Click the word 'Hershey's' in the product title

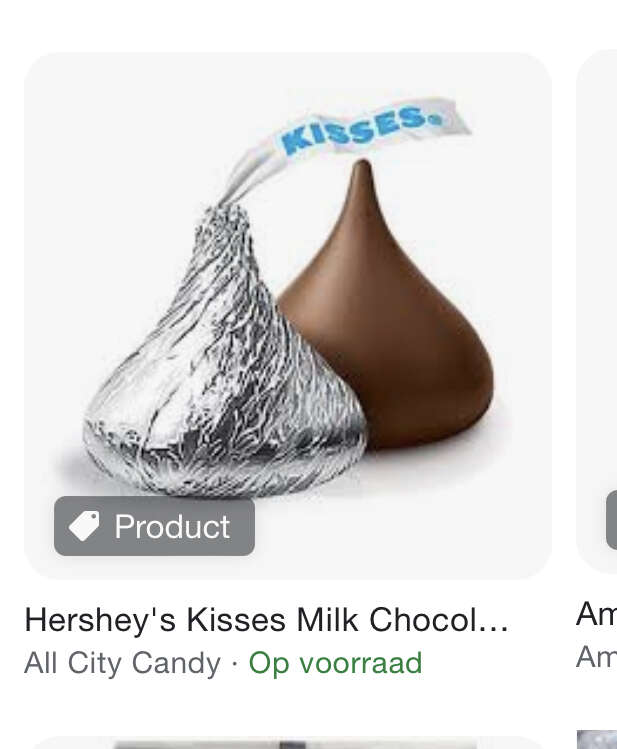coord(100,620)
